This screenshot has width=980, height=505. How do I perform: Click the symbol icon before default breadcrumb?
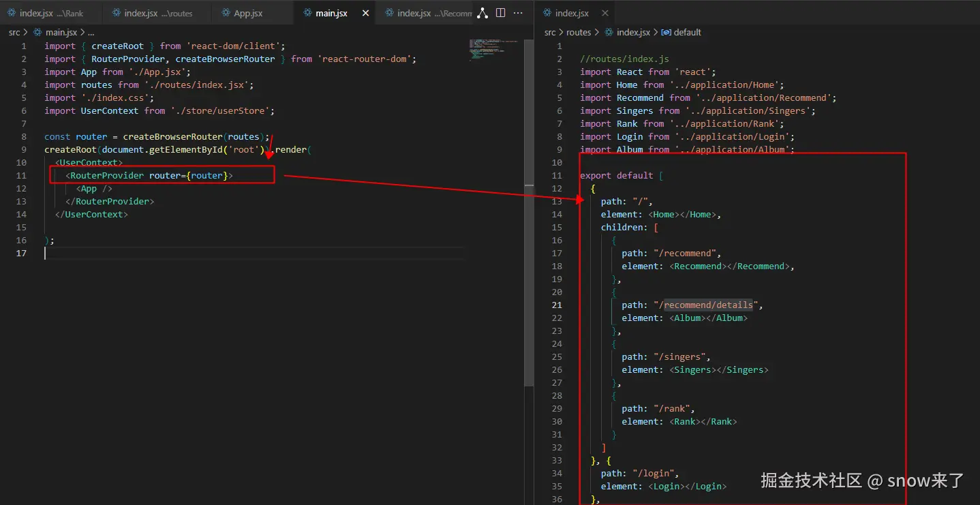click(667, 32)
